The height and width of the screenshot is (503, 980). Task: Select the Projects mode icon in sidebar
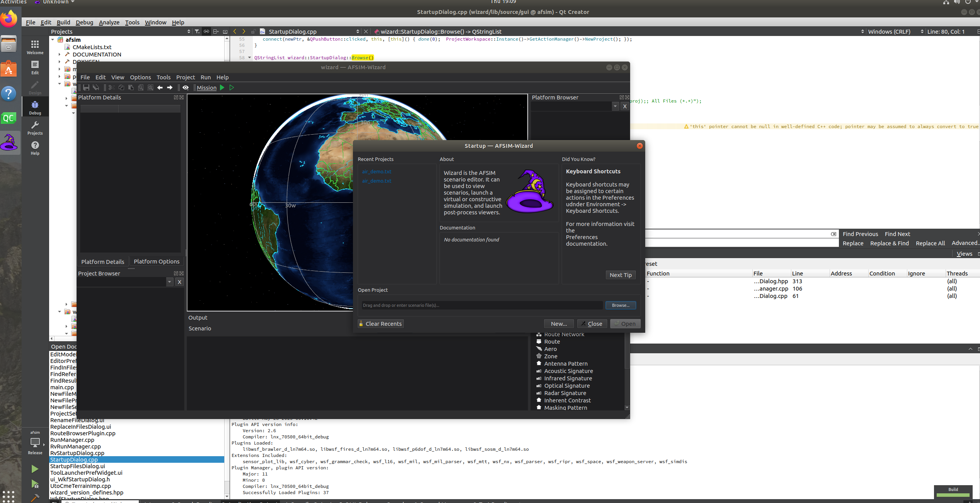(x=35, y=128)
